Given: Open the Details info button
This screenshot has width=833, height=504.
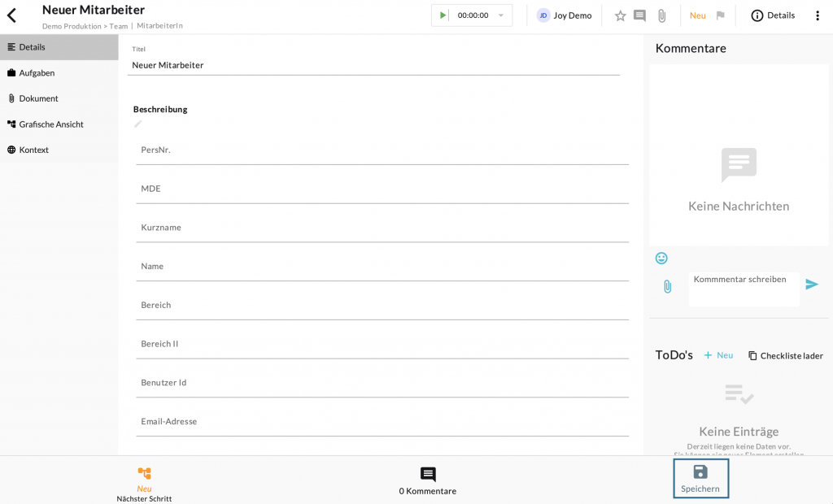Looking at the screenshot, I should (x=772, y=15).
